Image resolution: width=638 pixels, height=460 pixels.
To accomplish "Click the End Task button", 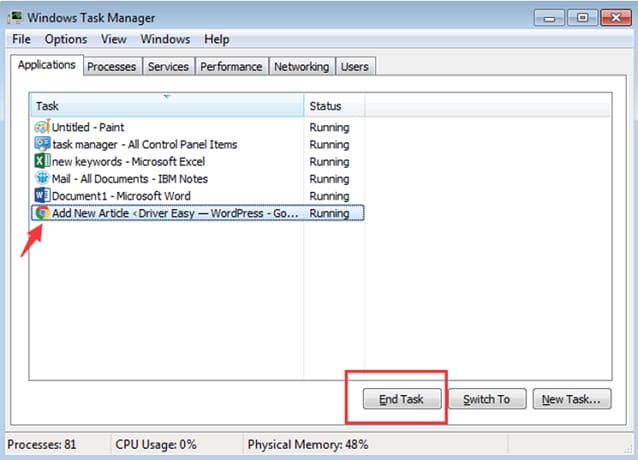I will 402,399.
